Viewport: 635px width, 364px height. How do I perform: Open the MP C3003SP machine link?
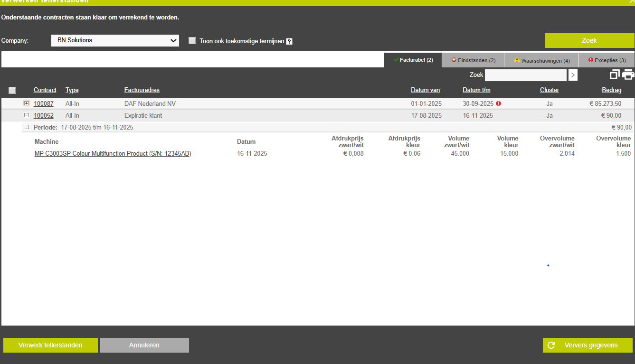click(x=113, y=153)
